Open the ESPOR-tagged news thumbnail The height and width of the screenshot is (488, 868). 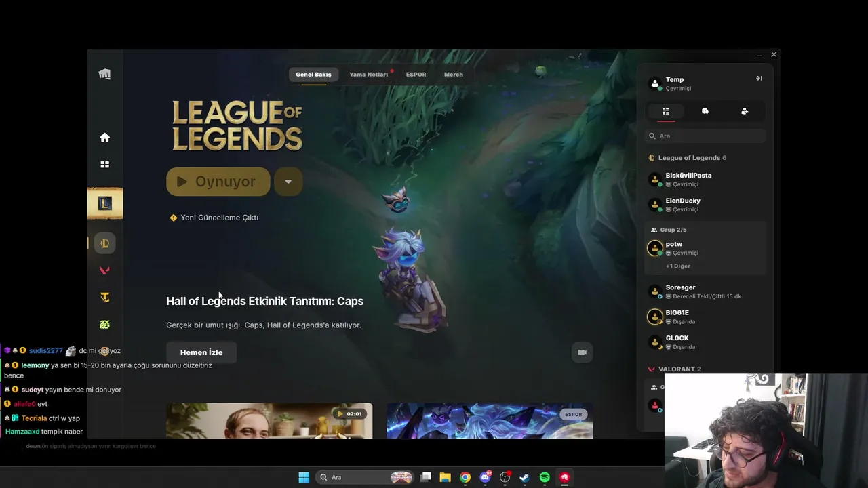(490, 421)
